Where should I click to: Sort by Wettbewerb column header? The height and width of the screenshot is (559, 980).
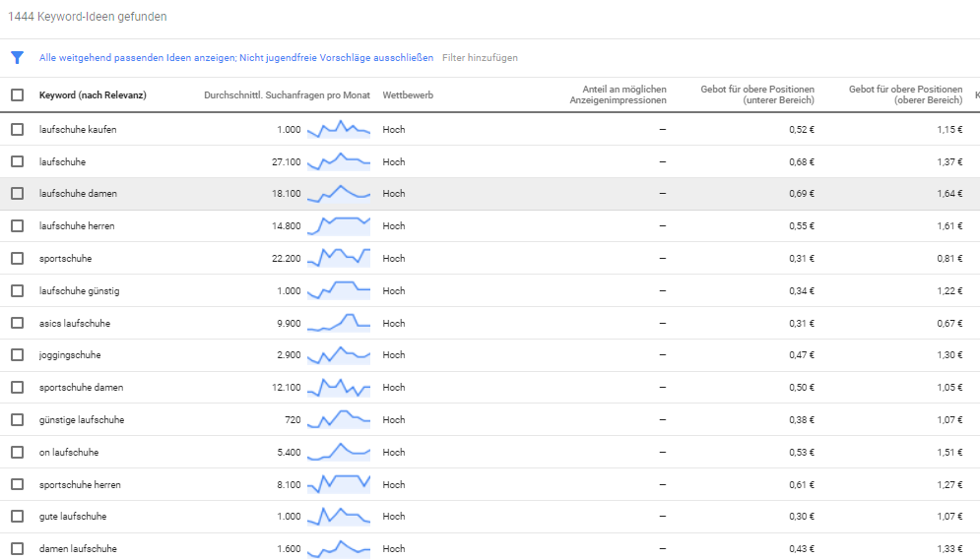click(x=408, y=95)
